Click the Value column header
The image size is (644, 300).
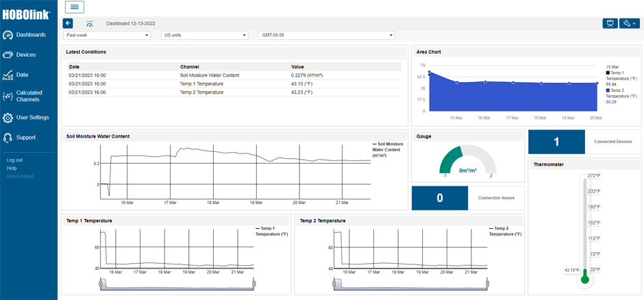pos(297,66)
